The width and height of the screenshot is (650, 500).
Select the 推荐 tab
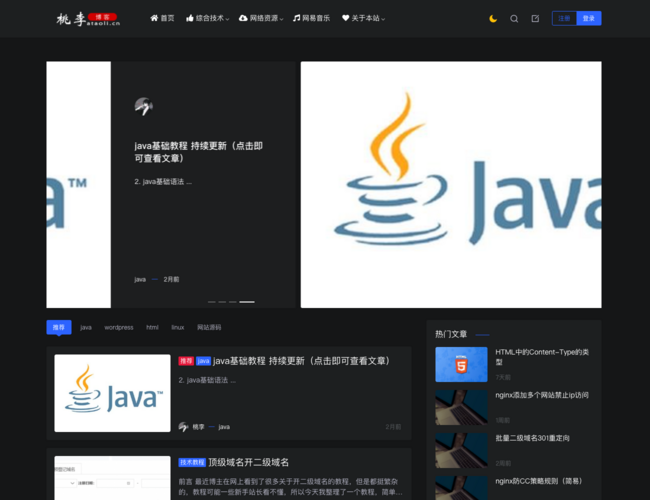coord(59,327)
